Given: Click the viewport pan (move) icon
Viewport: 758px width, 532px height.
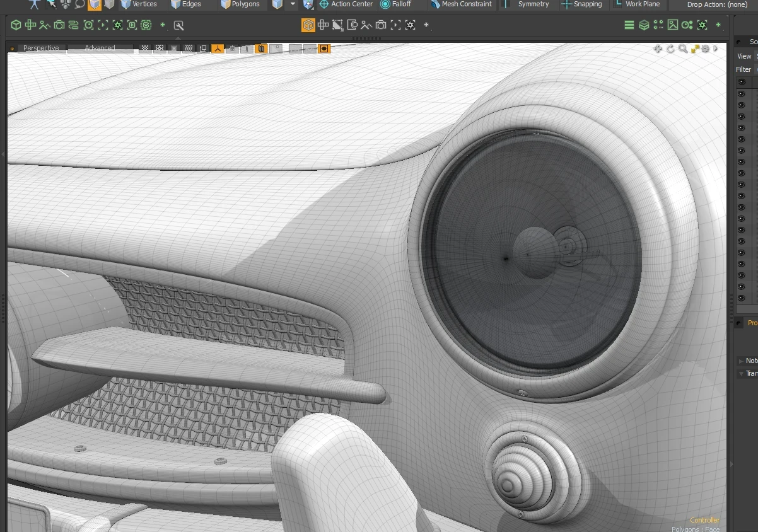Looking at the screenshot, I should [x=658, y=49].
